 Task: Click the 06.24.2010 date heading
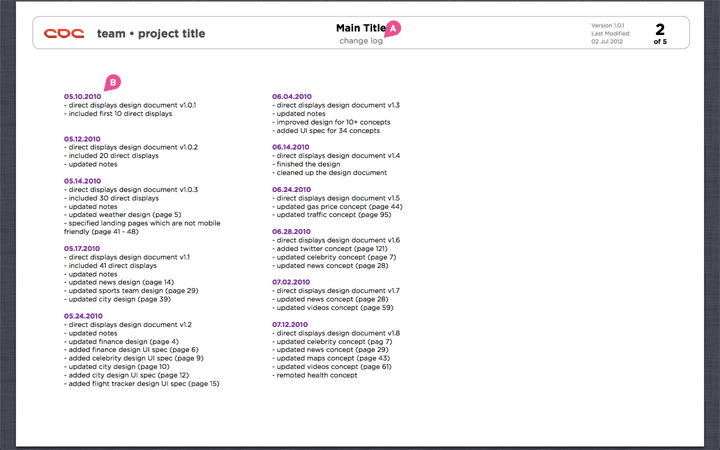click(292, 189)
